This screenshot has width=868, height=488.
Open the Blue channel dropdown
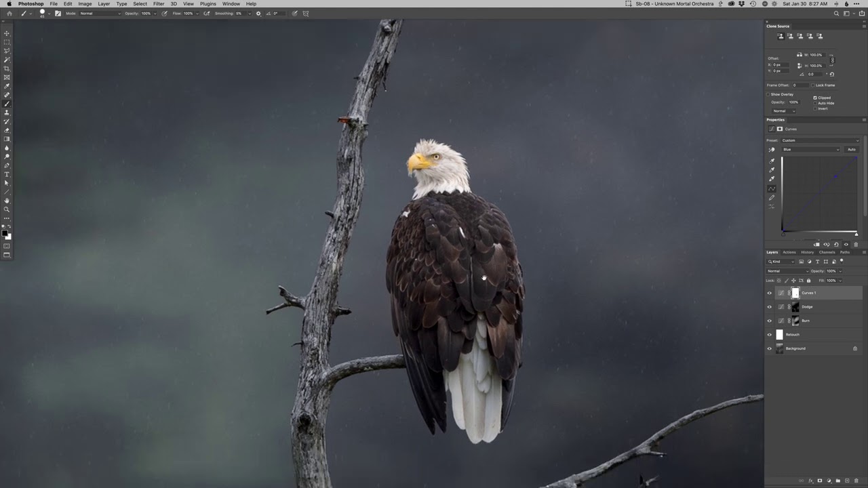click(x=811, y=149)
